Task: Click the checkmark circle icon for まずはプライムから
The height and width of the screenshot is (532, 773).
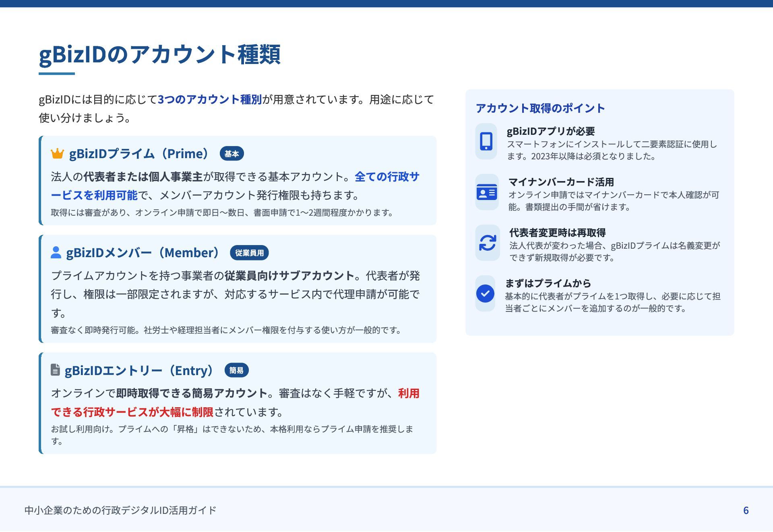Action: pyautogui.click(x=485, y=293)
